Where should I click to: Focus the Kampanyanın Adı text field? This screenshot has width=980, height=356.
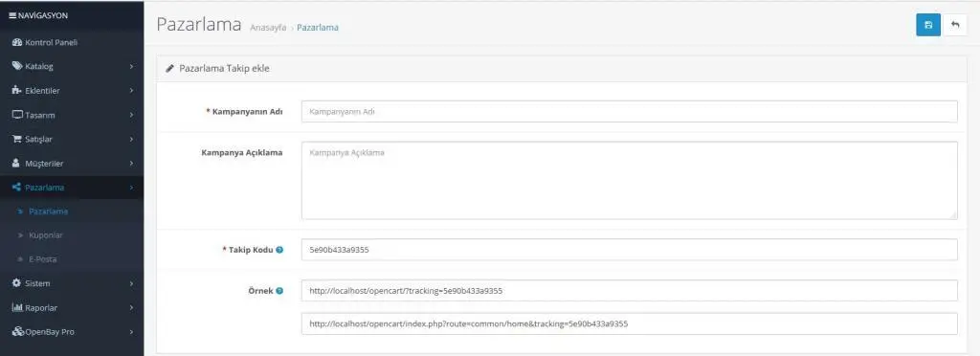tap(630, 112)
